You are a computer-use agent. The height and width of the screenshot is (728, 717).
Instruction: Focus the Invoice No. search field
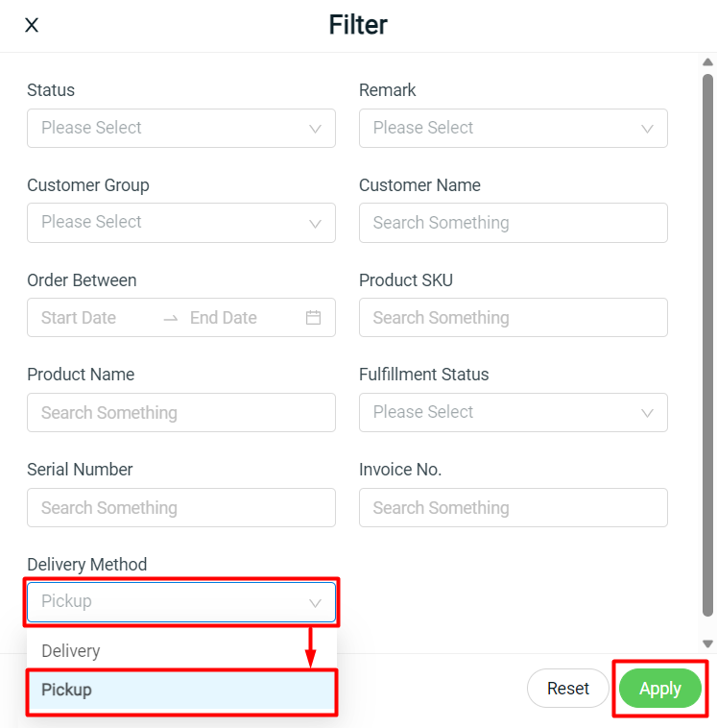(x=514, y=507)
